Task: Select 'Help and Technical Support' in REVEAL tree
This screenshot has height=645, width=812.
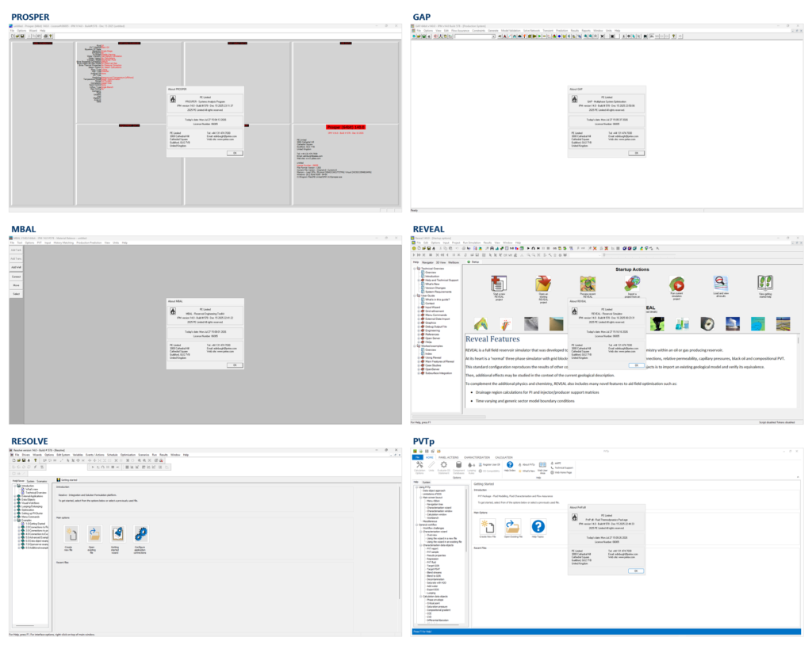Action: tap(442, 280)
